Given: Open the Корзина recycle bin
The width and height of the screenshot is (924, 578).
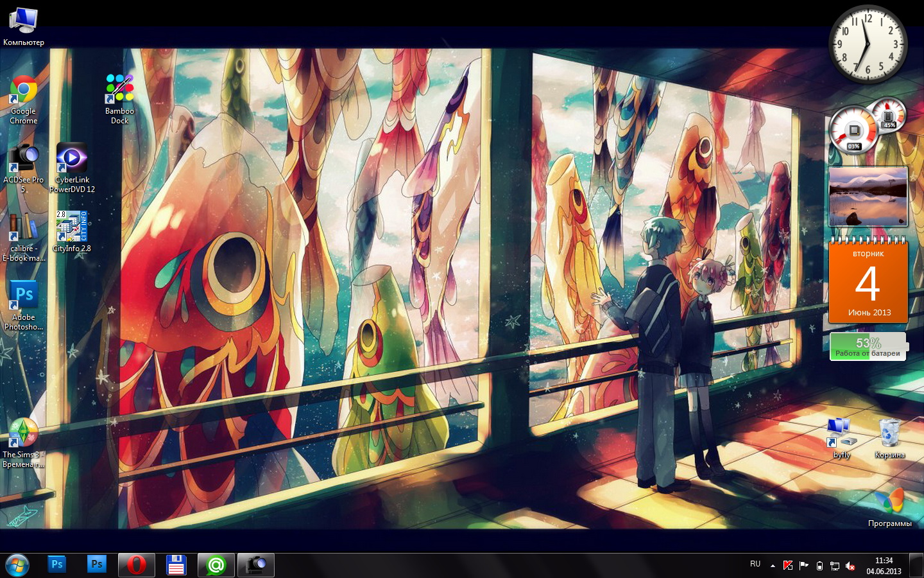Looking at the screenshot, I should 889,438.
